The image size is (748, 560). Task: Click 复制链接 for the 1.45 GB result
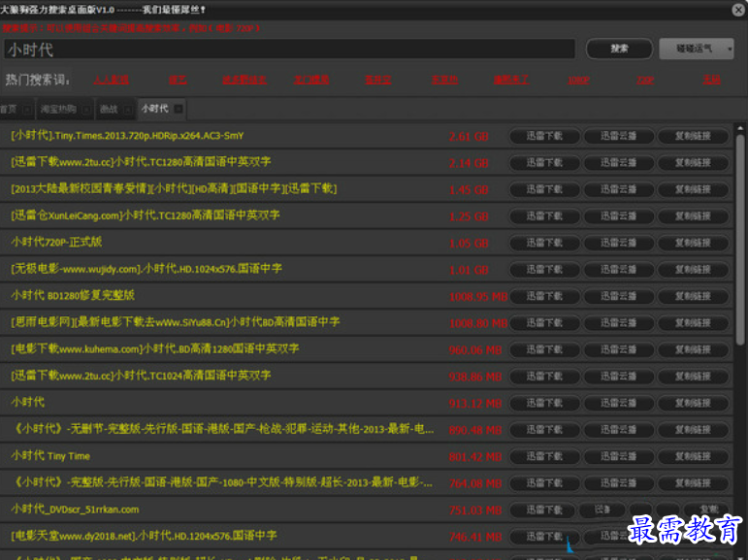(x=693, y=189)
